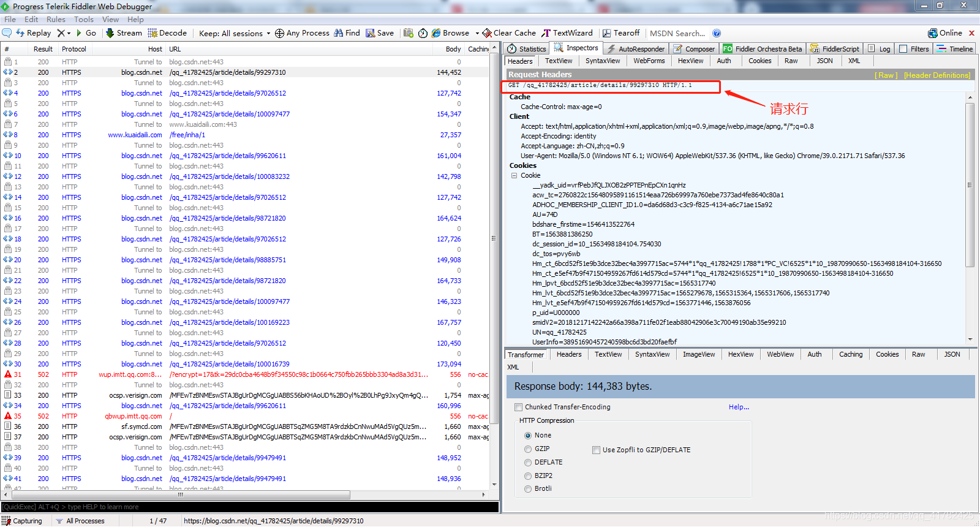Click the camera screenshot icon
The height and width of the screenshot is (527, 980).
click(x=409, y=33)
